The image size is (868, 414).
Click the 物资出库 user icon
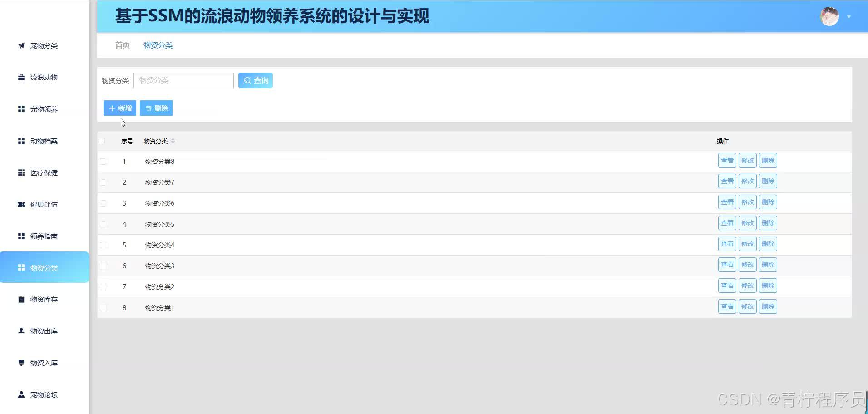21,331
